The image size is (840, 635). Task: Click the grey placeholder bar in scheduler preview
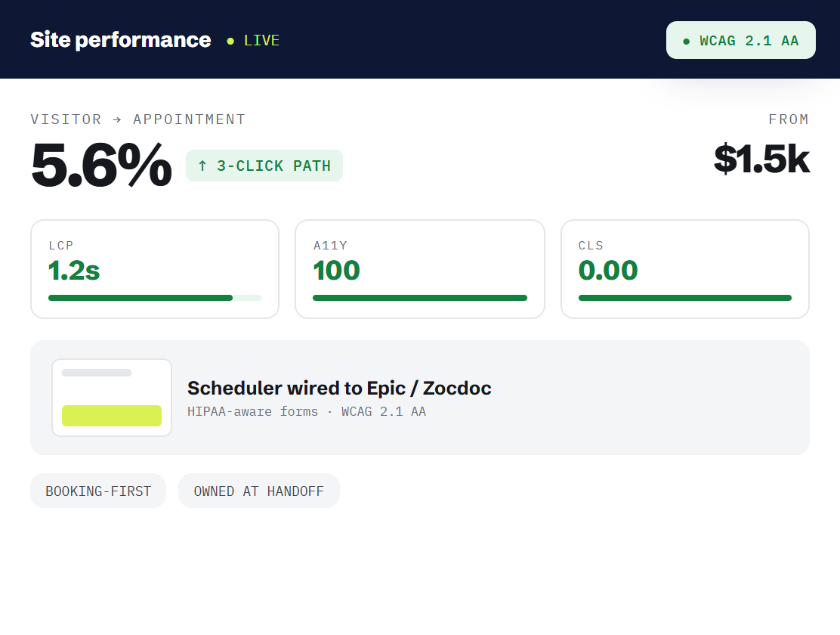click(x=97, y=373)
